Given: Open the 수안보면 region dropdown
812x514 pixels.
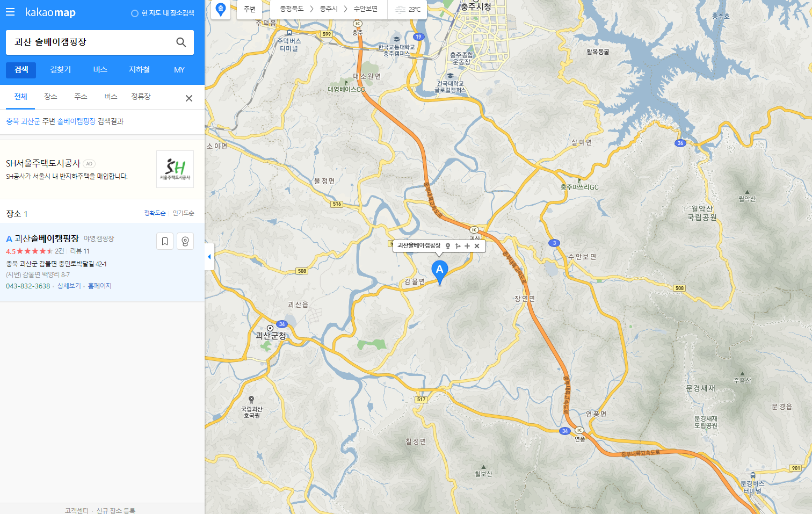Looking at the screenshot, I should coord(365,9).
